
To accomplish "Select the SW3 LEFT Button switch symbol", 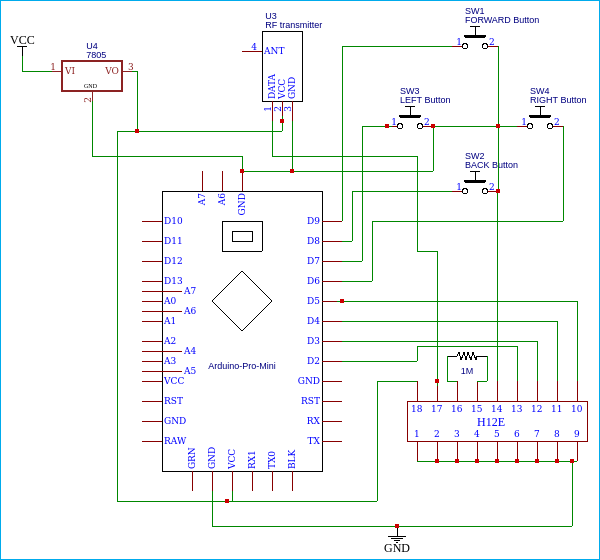I will (410, 120).
